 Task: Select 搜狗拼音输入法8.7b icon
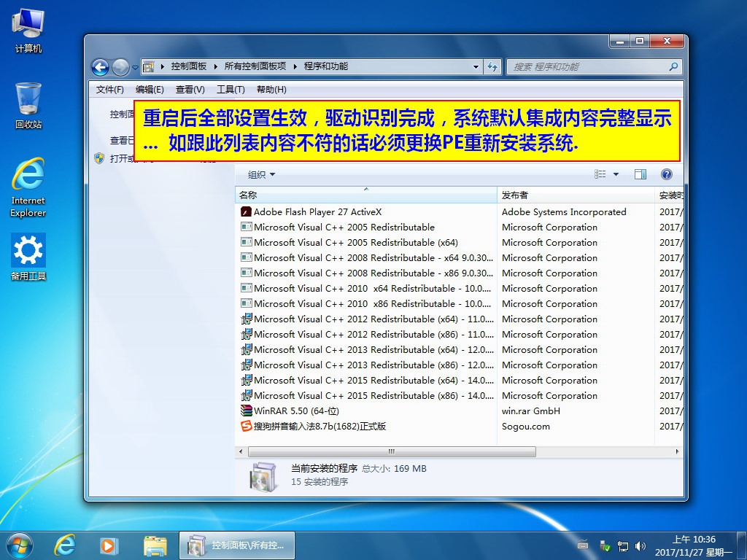(246, 426)
